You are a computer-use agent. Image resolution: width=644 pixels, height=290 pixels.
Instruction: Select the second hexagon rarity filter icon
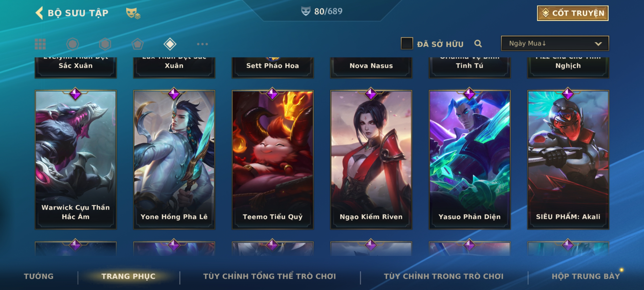pyautogui.click(x=105, y=44)
